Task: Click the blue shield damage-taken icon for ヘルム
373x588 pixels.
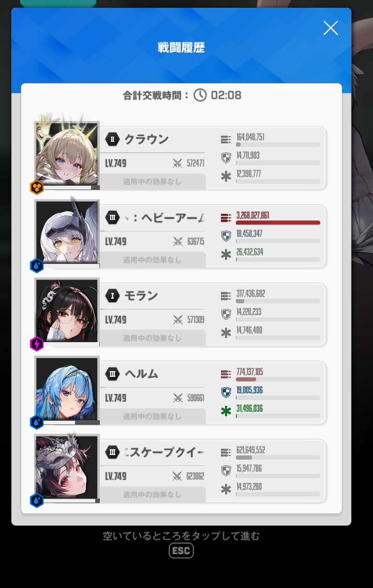Action: point(226,393)
